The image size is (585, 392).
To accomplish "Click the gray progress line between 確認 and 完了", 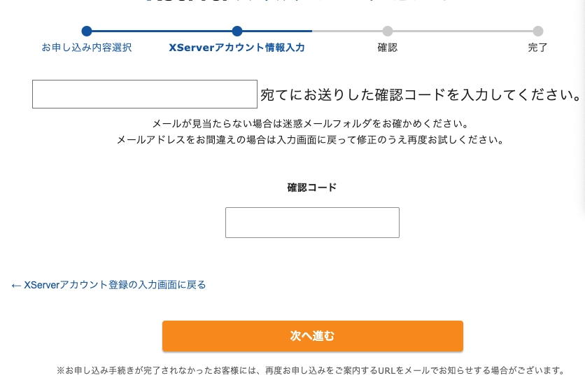I will 463,31.
